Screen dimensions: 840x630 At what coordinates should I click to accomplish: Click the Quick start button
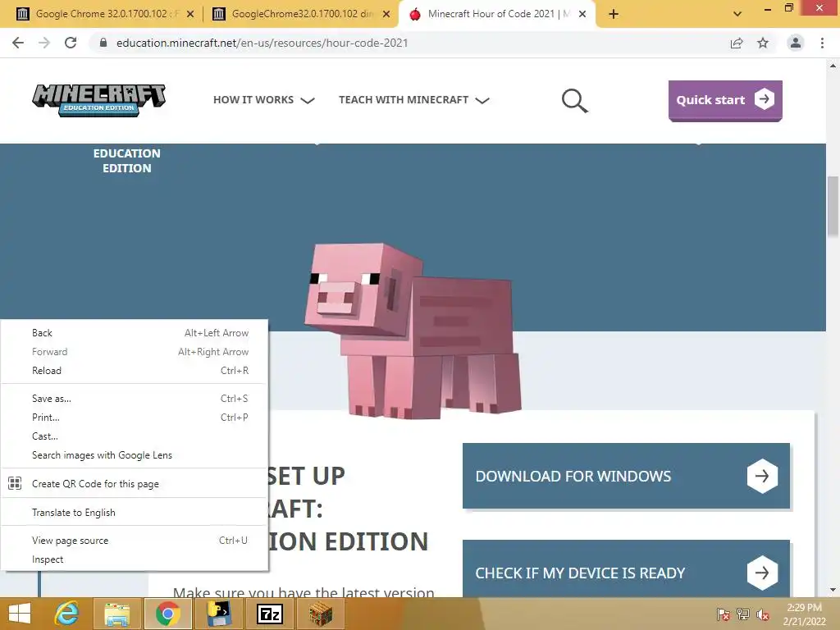point(725,100)
